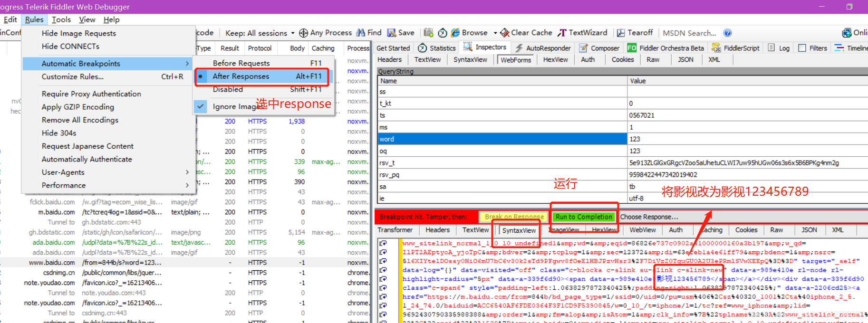Open the Get Started tab
The height and width of the screenshot is (323, 868).
(x=393, y=48)
